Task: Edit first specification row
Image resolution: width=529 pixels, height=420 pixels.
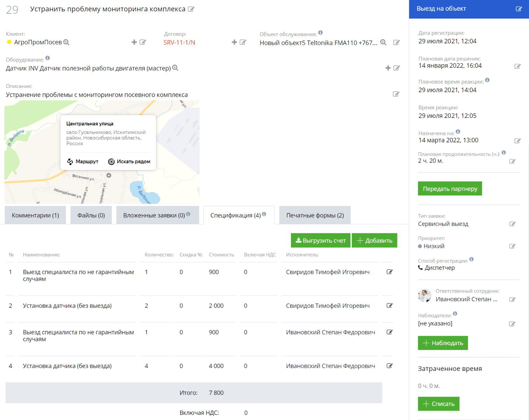Action: coord(390,272)
